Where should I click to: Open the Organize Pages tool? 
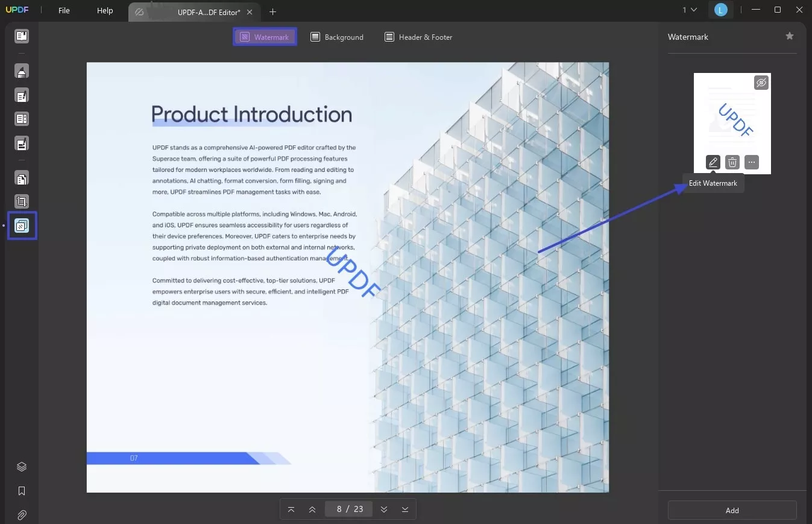pos(22,119)
